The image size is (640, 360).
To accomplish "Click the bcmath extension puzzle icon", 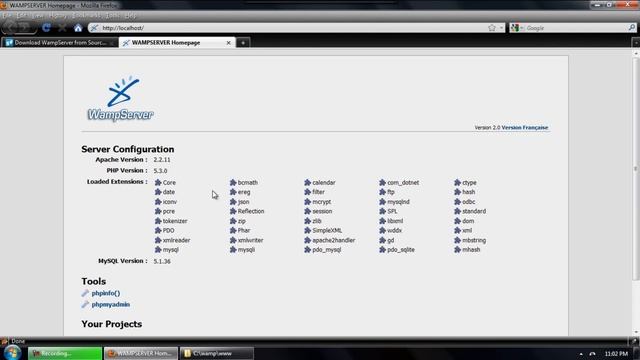I will point(233,182).
